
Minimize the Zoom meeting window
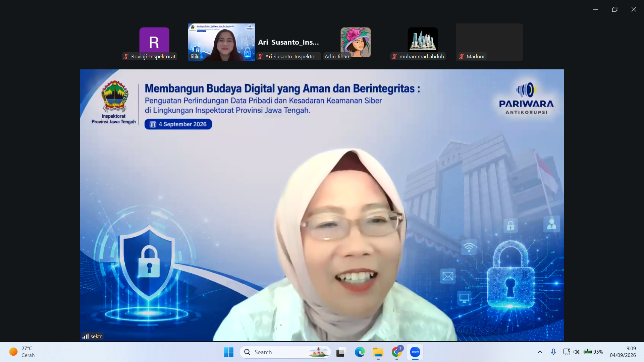pyautogui.click(x=596, y=9)
